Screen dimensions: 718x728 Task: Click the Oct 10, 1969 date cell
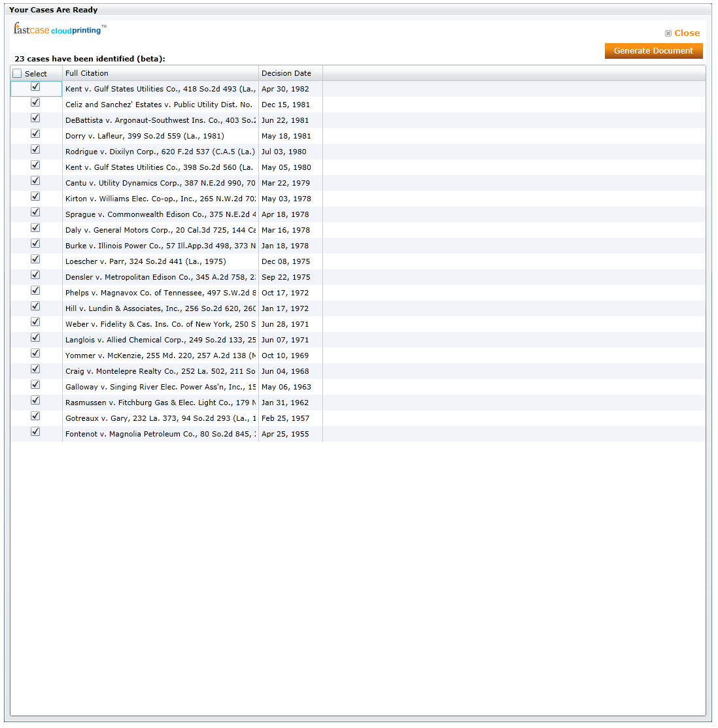pyautogui.click(x=290, y=356)
